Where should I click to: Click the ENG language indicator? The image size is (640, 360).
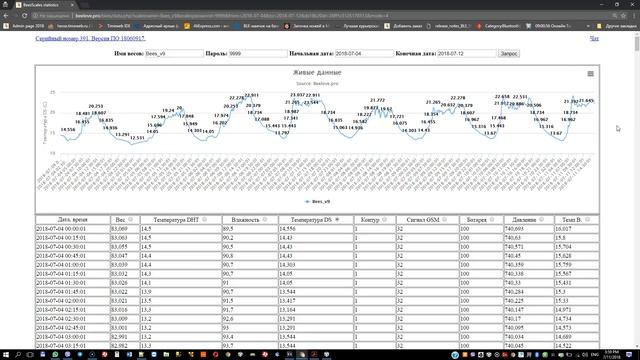[594, 355]
